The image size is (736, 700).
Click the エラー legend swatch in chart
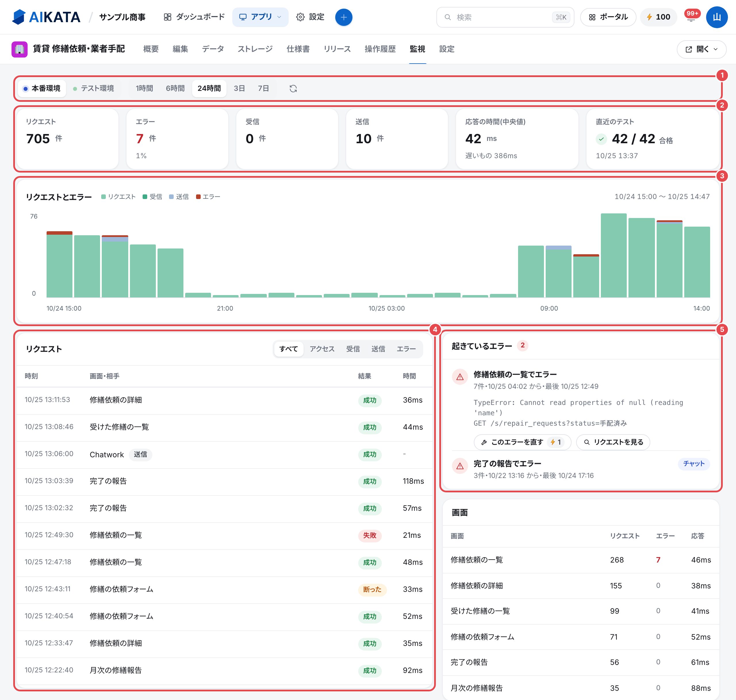(x=198, y=197)
